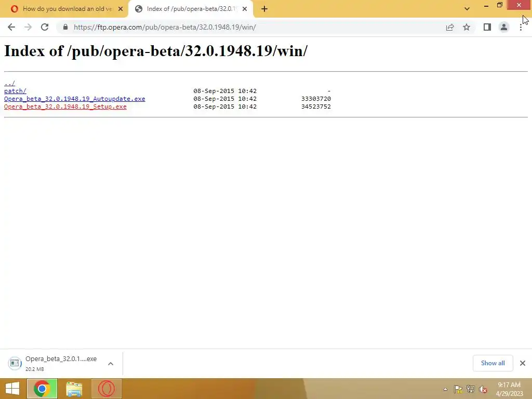
Task: Go back to the previous page
Action: coord(11,27)
